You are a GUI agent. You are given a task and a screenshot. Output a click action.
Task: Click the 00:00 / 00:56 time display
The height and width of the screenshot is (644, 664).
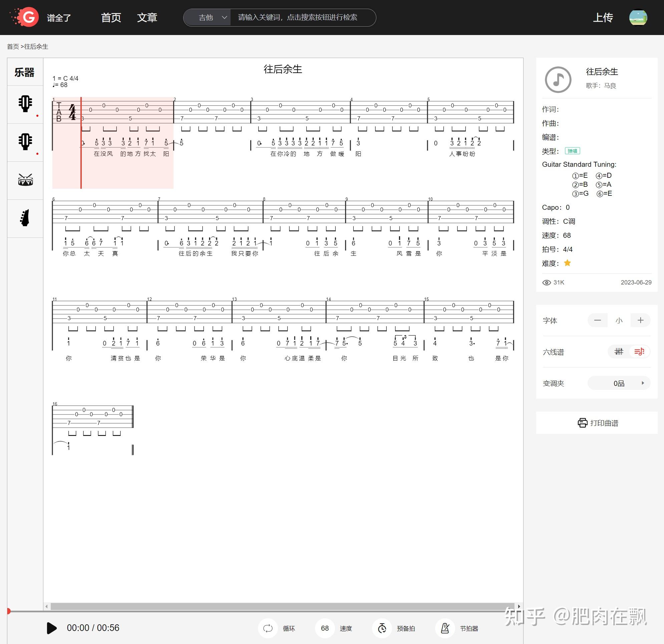point(93,628)
